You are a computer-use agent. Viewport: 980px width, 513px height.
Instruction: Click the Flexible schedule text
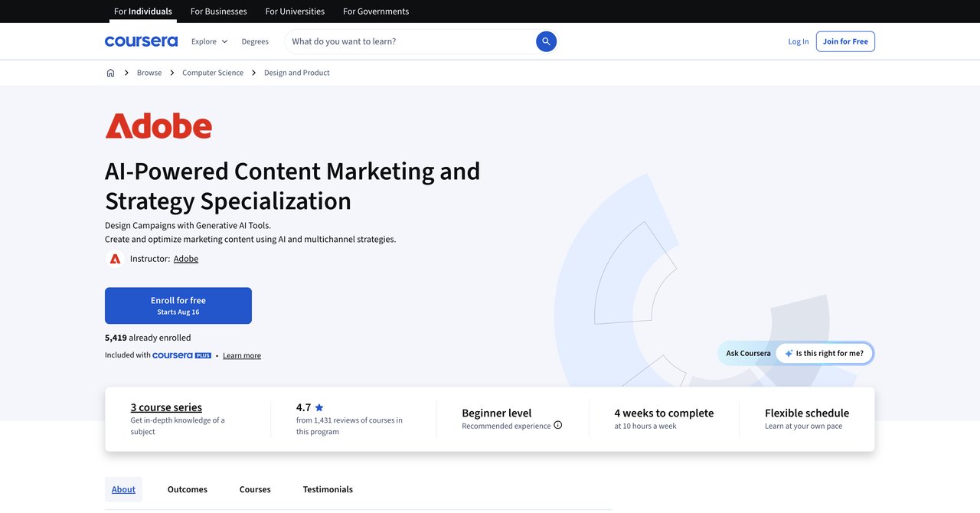[x=807, y=413]
